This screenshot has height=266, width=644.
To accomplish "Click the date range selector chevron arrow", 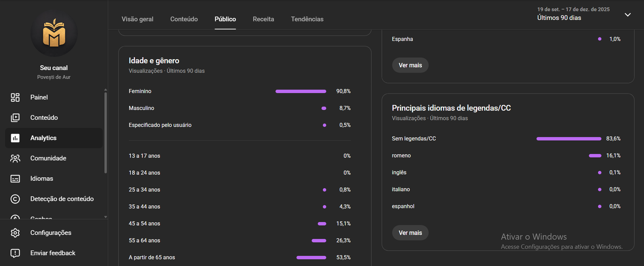I will pyautogui.click(x=627, y=15).
